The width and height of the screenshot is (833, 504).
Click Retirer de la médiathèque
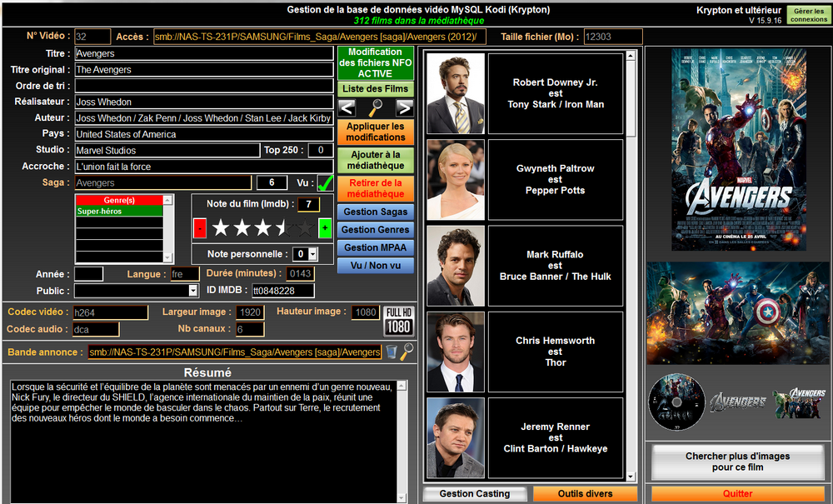click(x=376, y=188)
